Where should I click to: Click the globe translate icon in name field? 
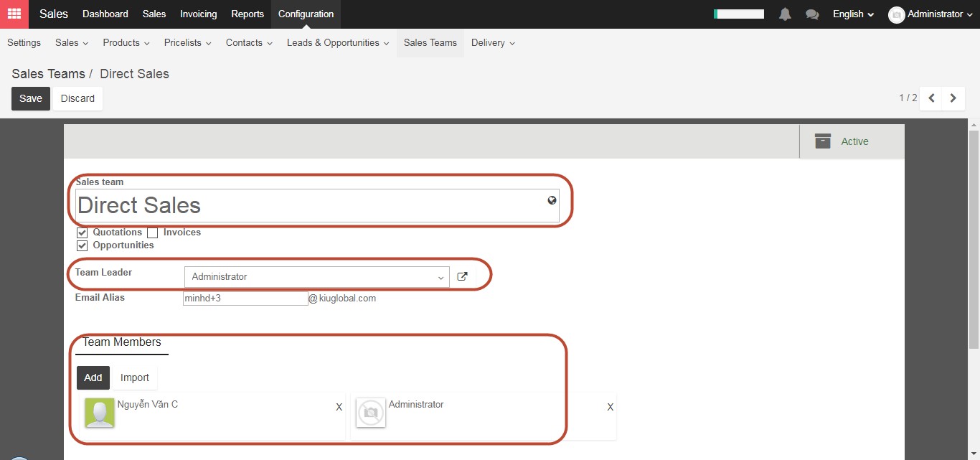[552, 200]
